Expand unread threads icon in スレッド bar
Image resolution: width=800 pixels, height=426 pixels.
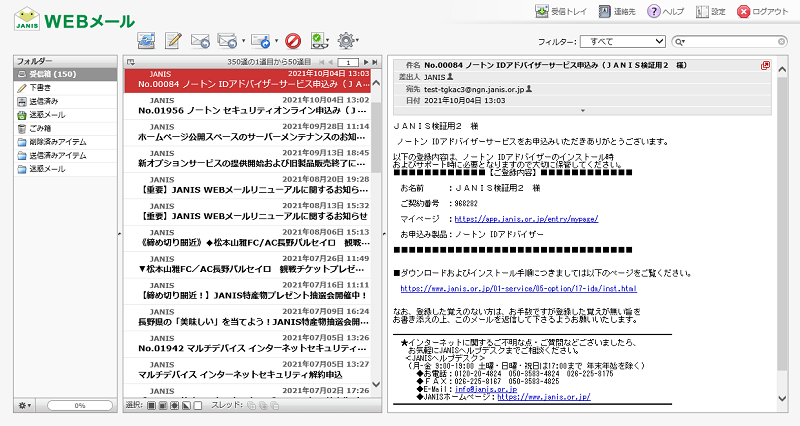pos(263,406)
